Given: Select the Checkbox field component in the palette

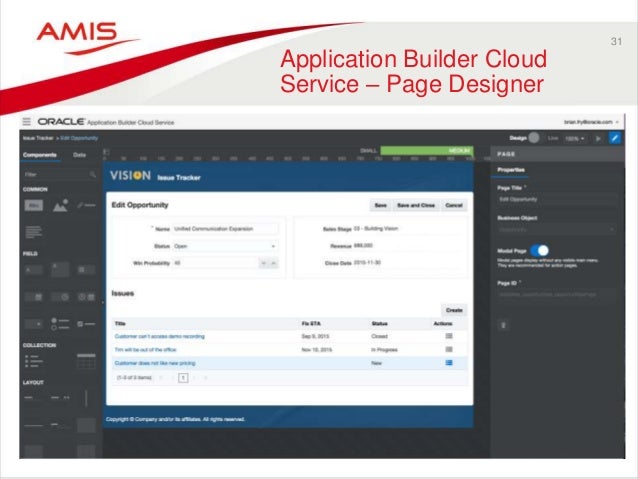Looking at the screenshot, I should (86, 324).
